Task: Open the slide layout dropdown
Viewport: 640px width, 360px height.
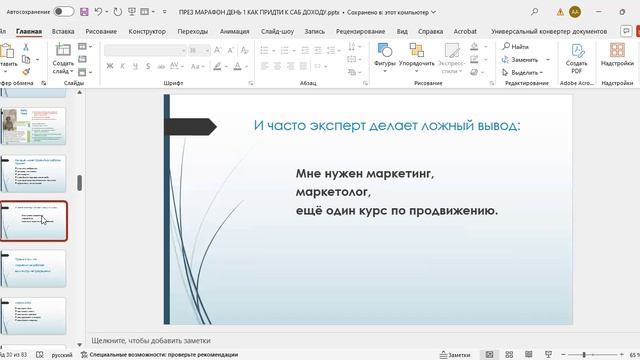Action: [84, 47]
